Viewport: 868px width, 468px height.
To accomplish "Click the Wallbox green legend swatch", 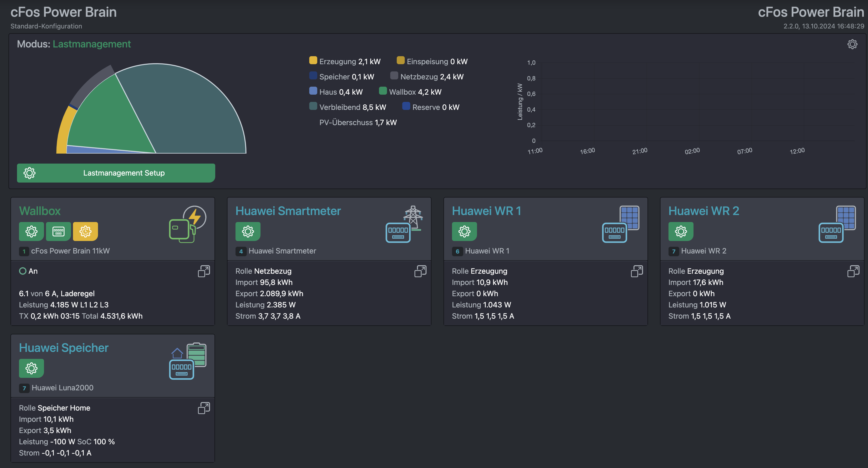I will click(x=383, y=91).
